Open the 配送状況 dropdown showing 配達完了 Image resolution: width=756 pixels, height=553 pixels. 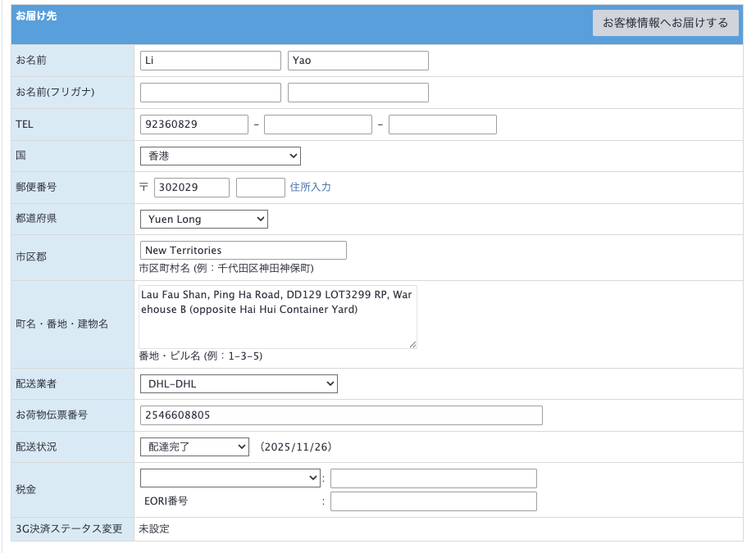(x=194, y=446)
